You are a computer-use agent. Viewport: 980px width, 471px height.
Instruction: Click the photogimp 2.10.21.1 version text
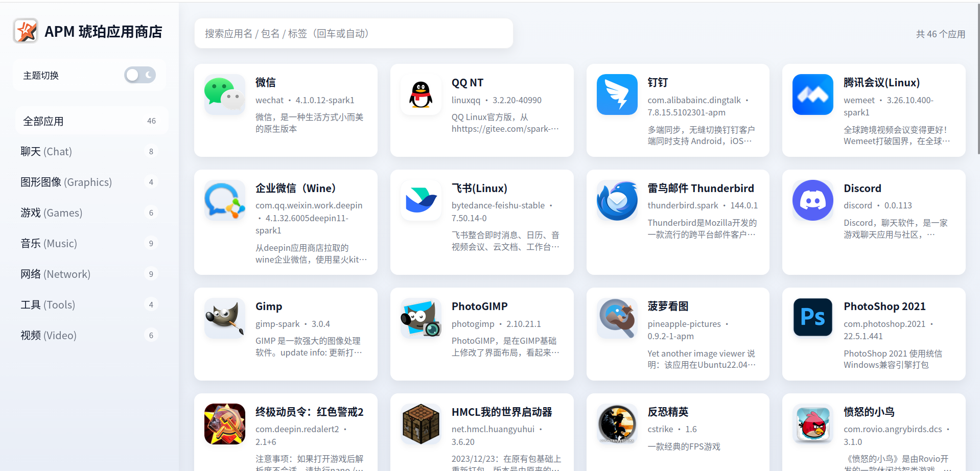(496, 324)
